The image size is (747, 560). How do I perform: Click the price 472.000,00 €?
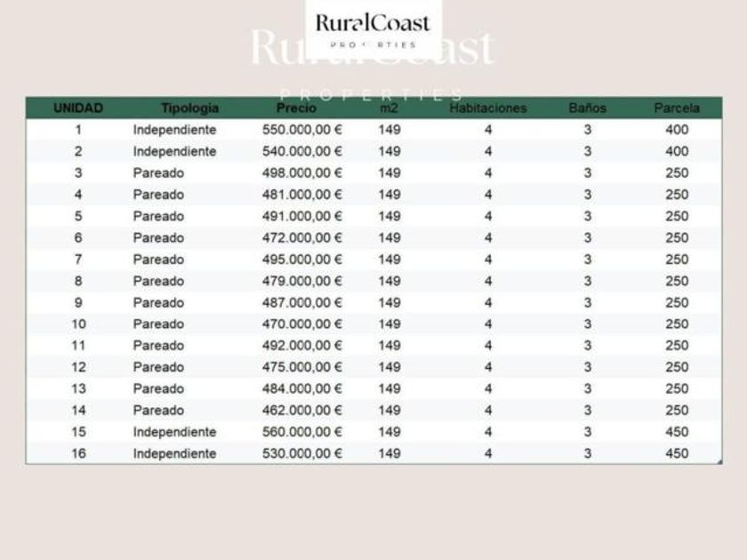(x=302, y=237)
